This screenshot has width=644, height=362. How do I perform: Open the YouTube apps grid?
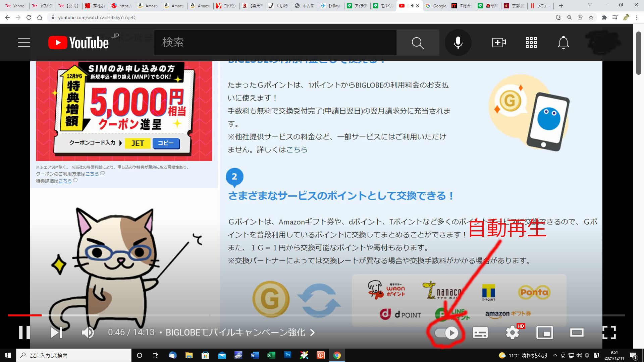[531, 43]
